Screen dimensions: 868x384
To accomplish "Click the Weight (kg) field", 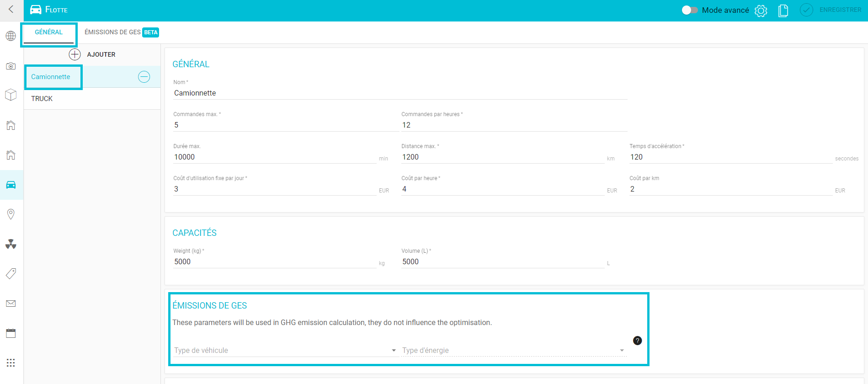I will pos(274,262).
